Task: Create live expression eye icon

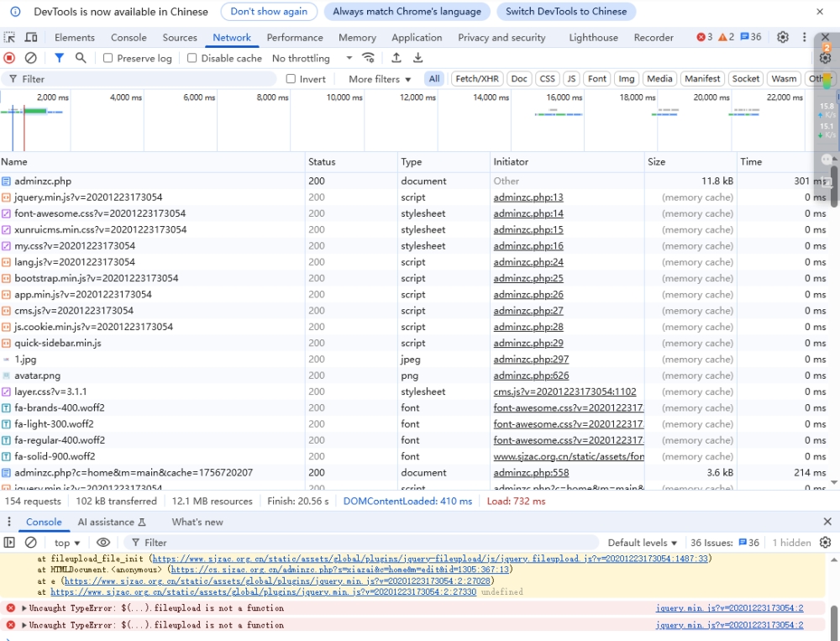Action: tap(102, 543)
